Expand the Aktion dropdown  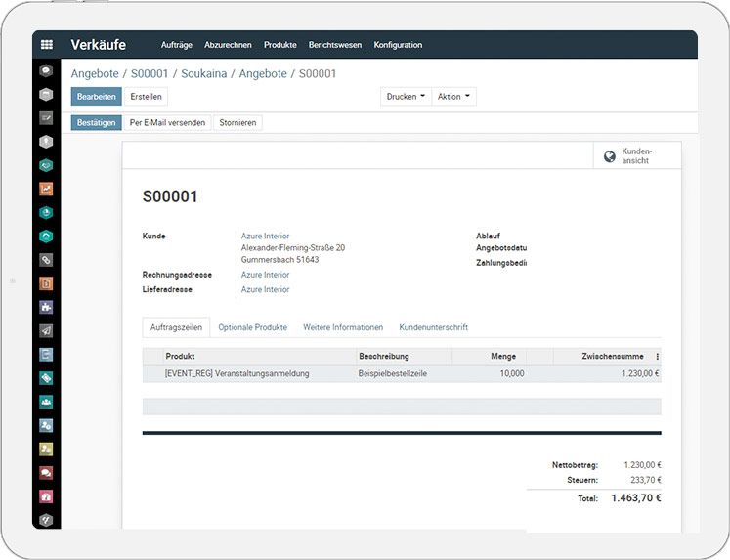(453, 97)
